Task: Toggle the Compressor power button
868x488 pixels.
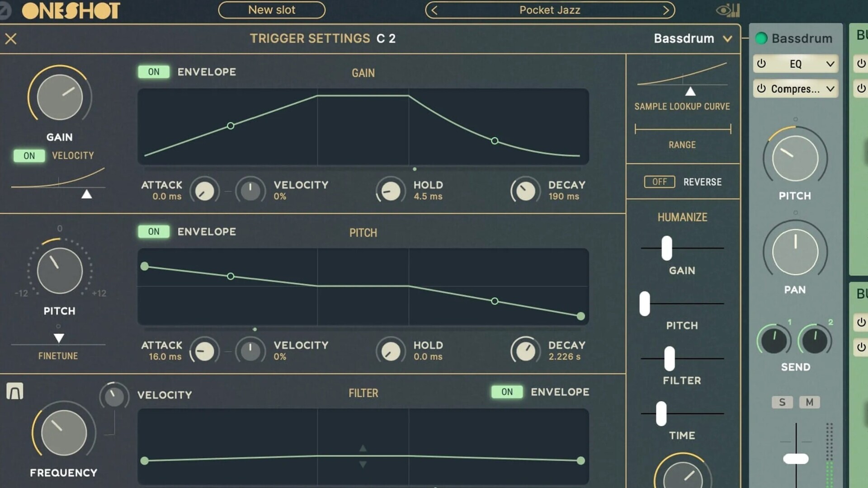Action: pos(762,89)
